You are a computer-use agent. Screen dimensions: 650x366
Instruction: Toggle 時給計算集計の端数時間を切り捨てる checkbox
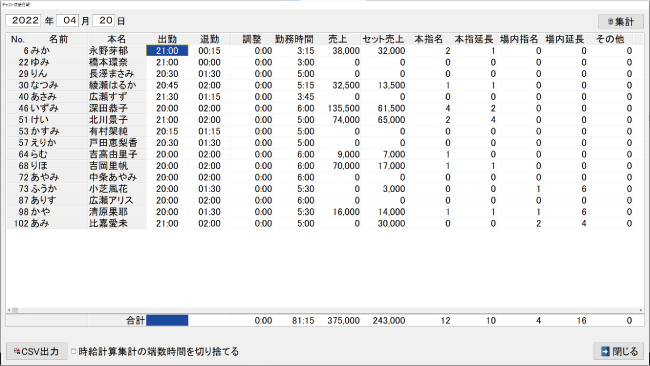click(x=73, y=351)
